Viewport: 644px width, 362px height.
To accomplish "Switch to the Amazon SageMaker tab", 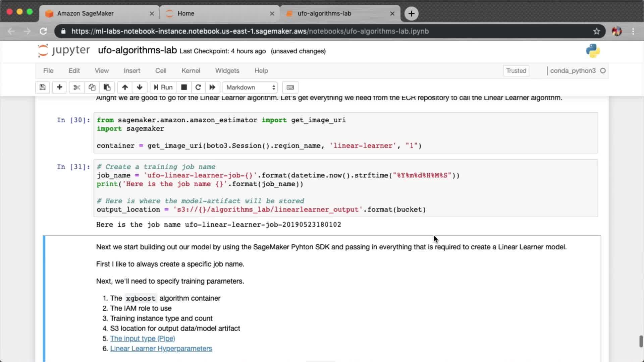I will click(86, 13).
